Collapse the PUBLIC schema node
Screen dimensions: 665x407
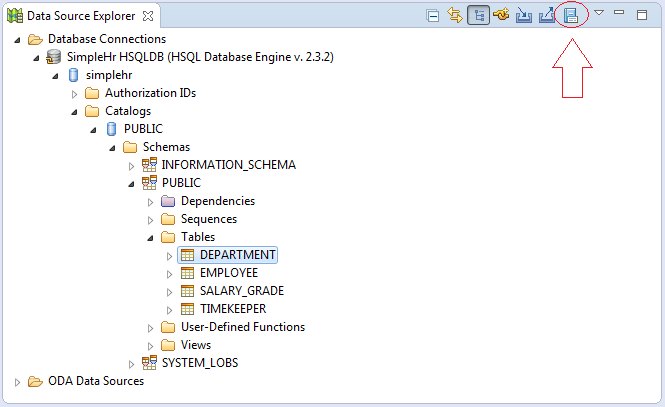(131, 184)
